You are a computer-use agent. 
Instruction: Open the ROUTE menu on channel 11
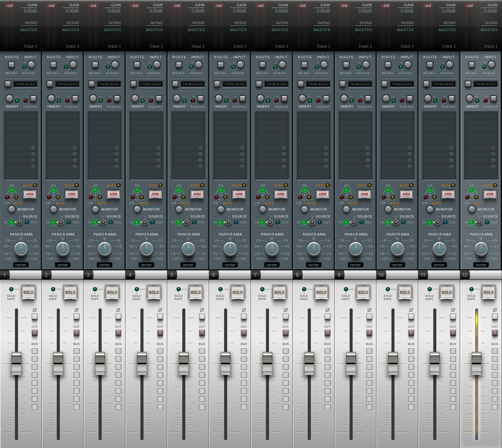[429, 65]
